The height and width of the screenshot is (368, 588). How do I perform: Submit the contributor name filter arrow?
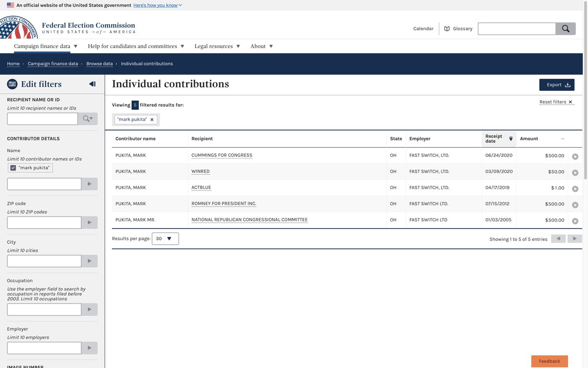point(89,184)
